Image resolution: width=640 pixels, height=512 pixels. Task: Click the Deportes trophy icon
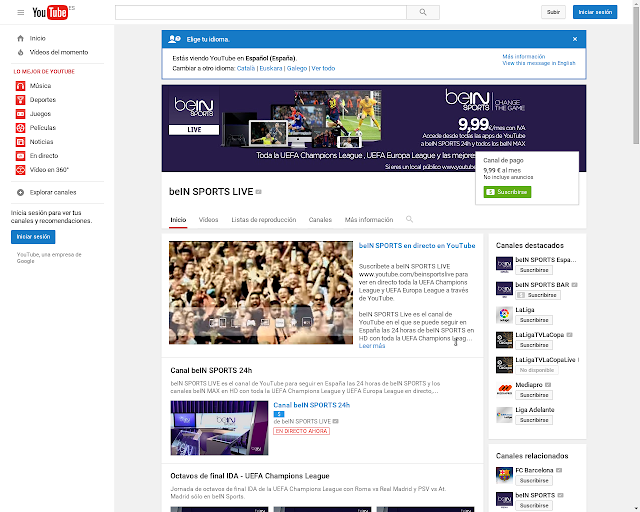(x=20, y=100)
